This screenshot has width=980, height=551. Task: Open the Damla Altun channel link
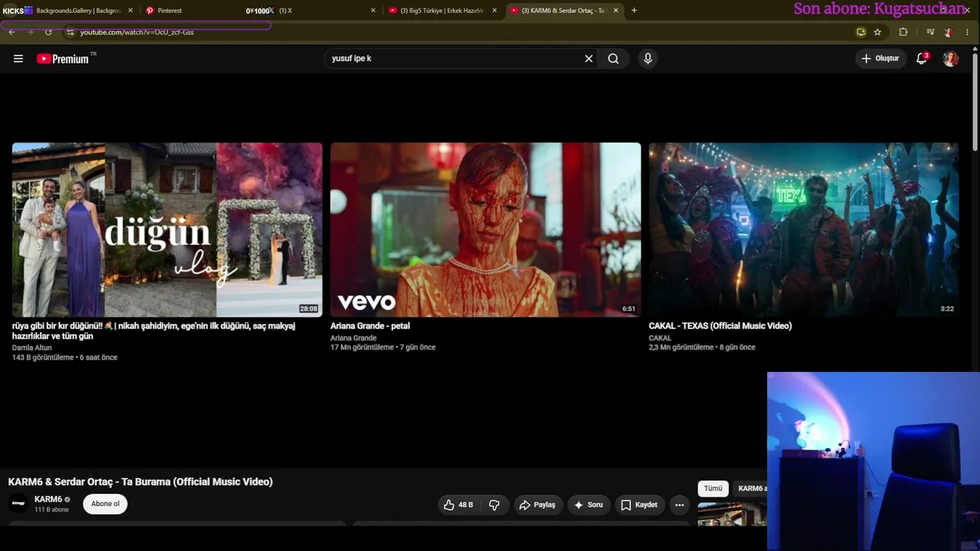click(x=32, y=347)
